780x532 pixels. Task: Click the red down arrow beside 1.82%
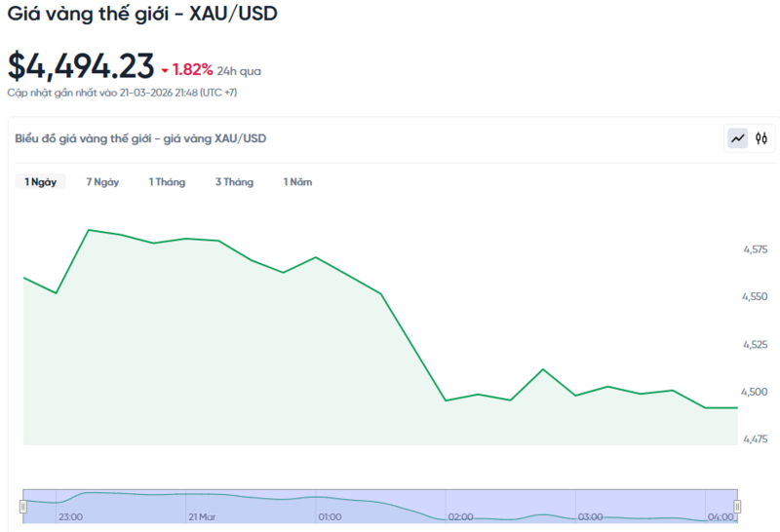click(x=166, y=70)
